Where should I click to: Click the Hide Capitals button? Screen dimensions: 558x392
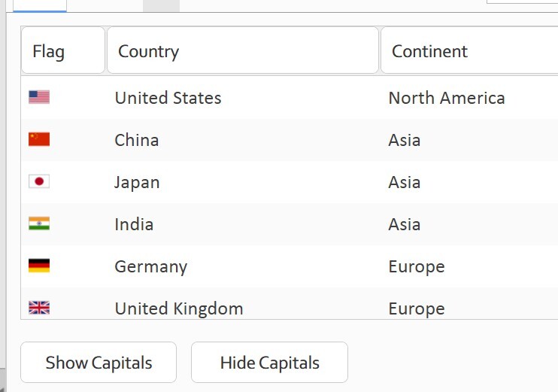269,363
